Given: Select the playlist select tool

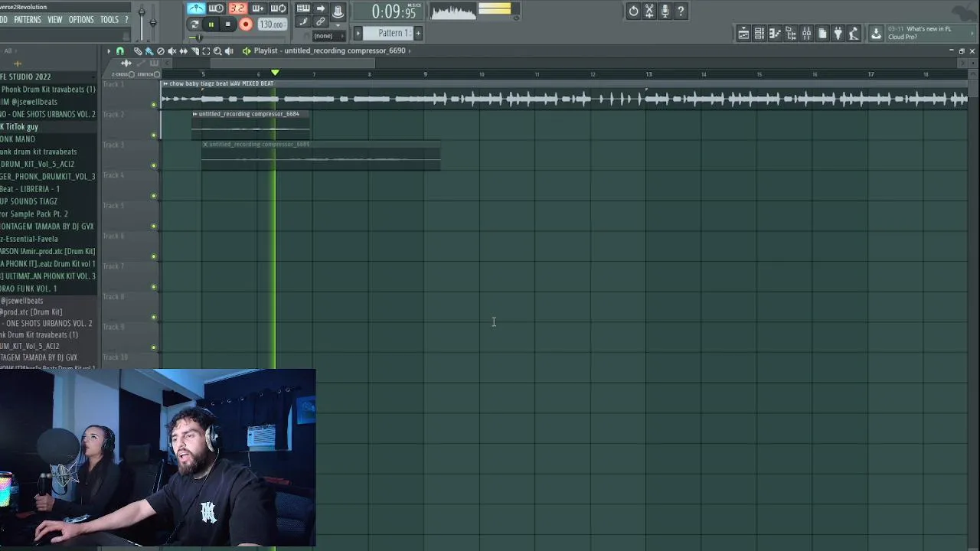Looking at the screenshot, I should [x=206, y=51].
